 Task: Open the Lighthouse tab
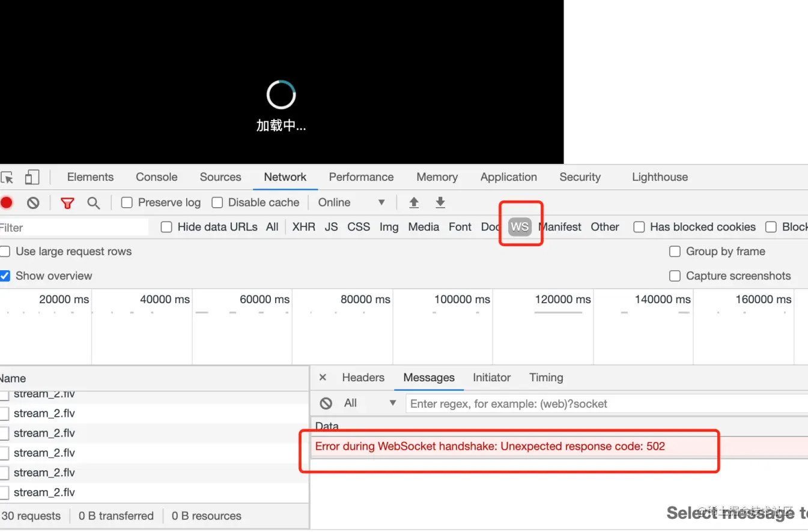[x=660, y=177]
